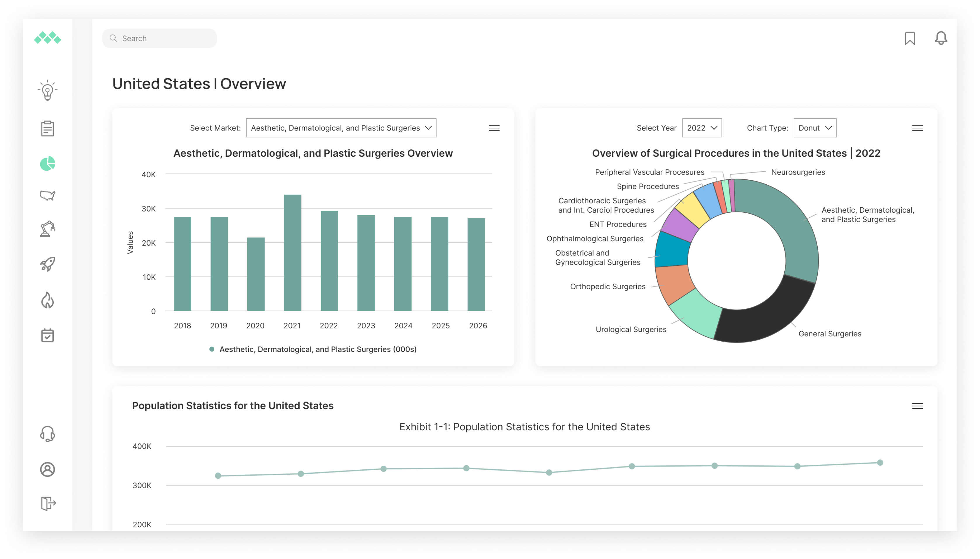
Task: Click the document/reports icon in sidebar
Action: [47, 128]
